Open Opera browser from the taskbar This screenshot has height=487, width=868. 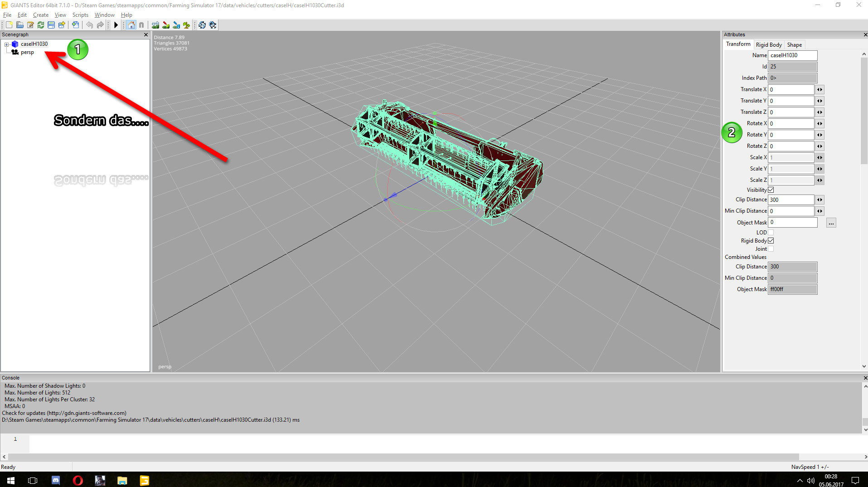coord(78,480)
